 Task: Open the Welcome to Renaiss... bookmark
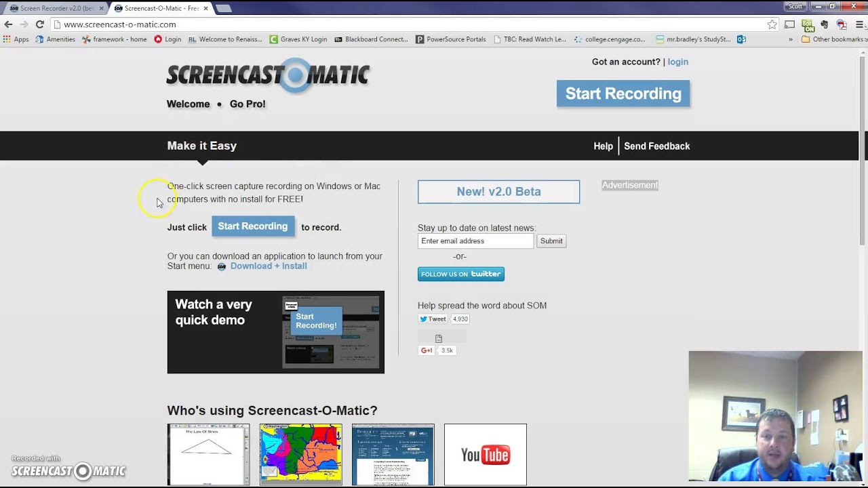click(225, 39)
